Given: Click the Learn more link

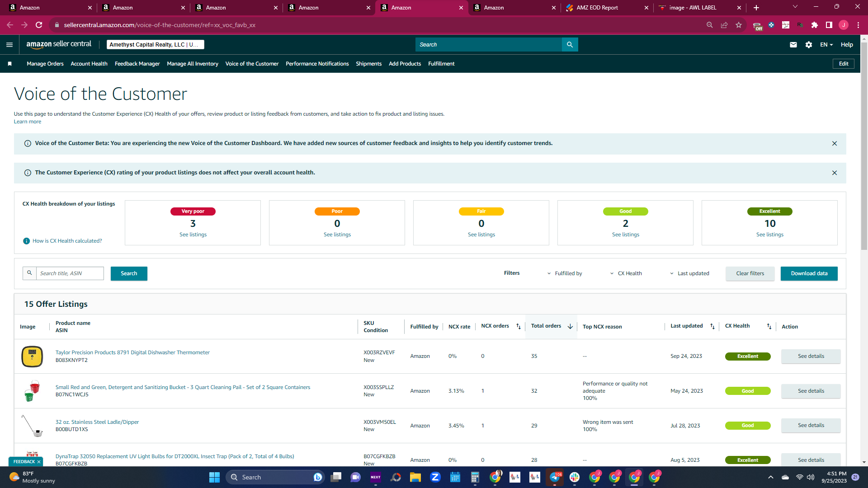Looking at the screenshot, I should click(x=28, y=122).
